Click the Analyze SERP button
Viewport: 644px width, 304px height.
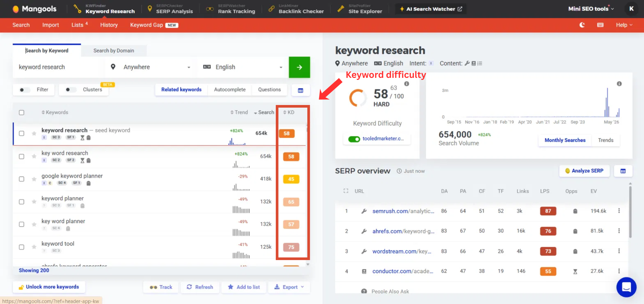(584, 171)
